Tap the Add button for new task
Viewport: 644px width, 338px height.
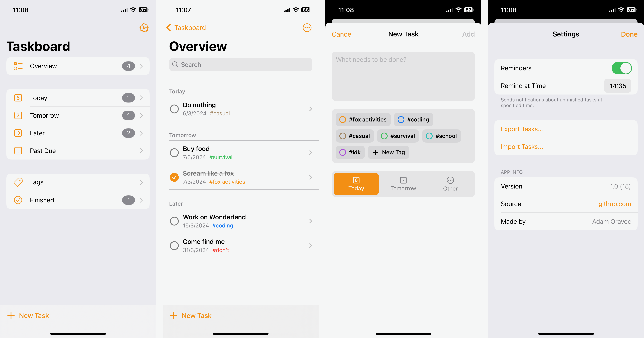[469, 34]
